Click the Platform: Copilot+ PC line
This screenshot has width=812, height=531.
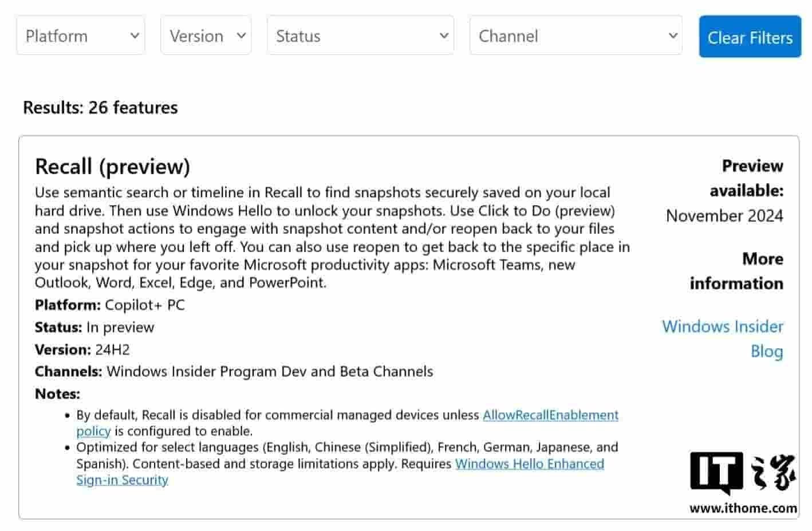click(110, 305)
